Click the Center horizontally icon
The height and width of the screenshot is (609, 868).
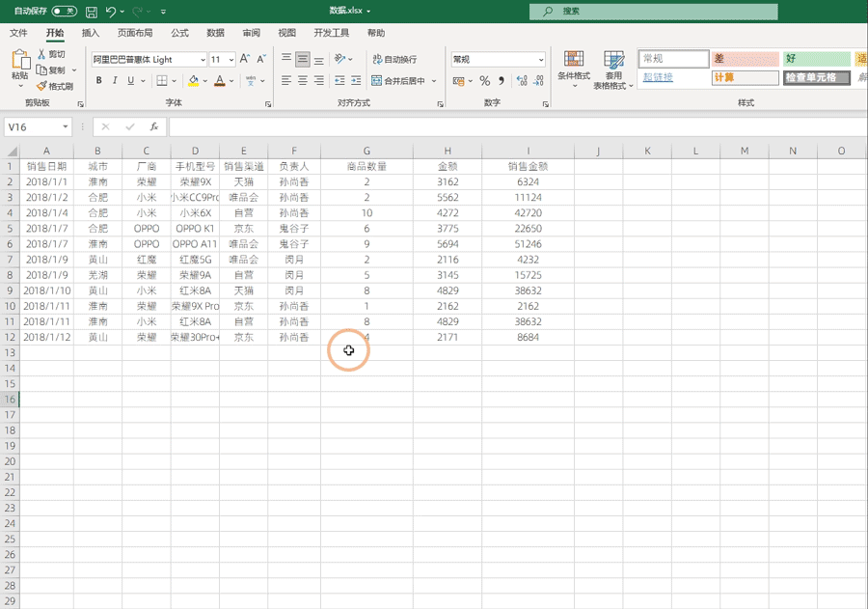click(x=303, y=81)
